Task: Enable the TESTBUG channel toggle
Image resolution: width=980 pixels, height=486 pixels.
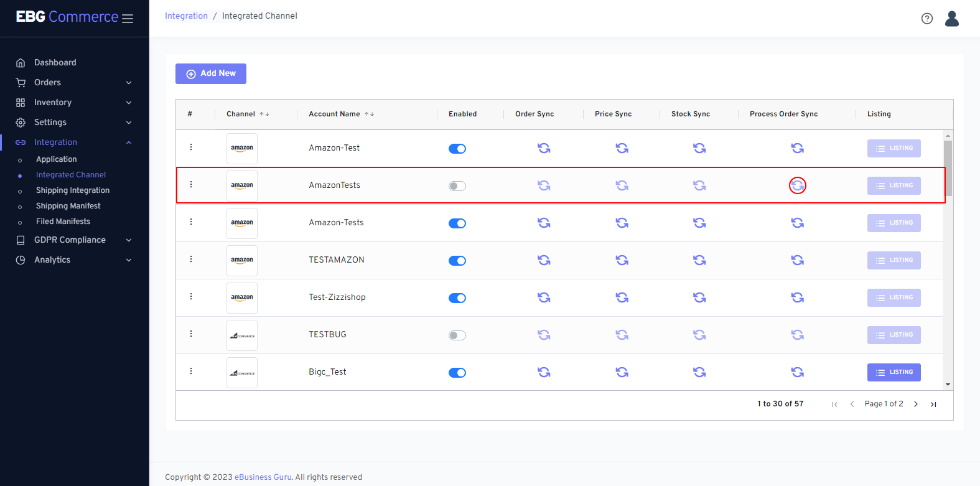Action: (457, 335)
